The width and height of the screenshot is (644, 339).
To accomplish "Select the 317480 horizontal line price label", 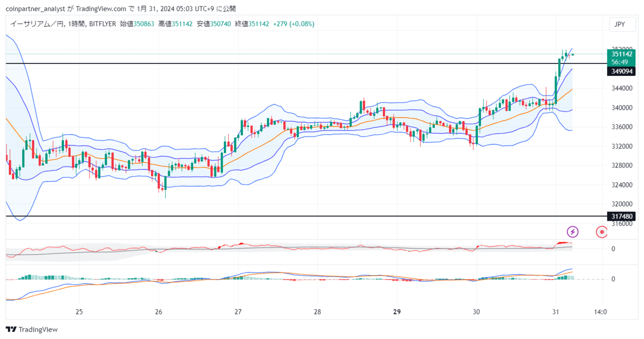I will pyautogui.click(x=622, y=216).
